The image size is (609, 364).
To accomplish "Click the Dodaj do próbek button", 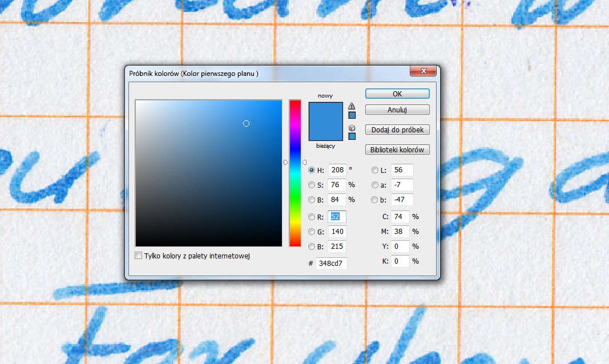I will [x=397, y=130].
